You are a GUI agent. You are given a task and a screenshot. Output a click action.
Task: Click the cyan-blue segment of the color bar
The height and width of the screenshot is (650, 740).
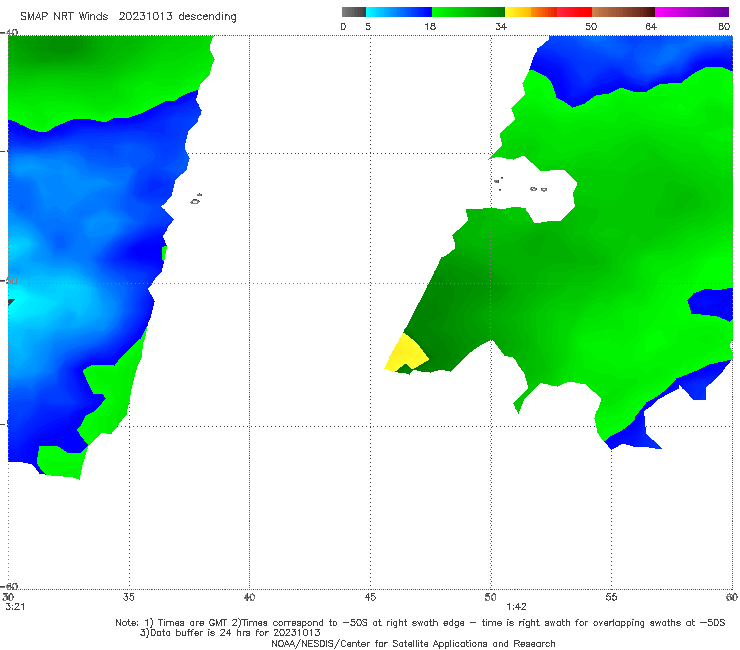[399, 12]
